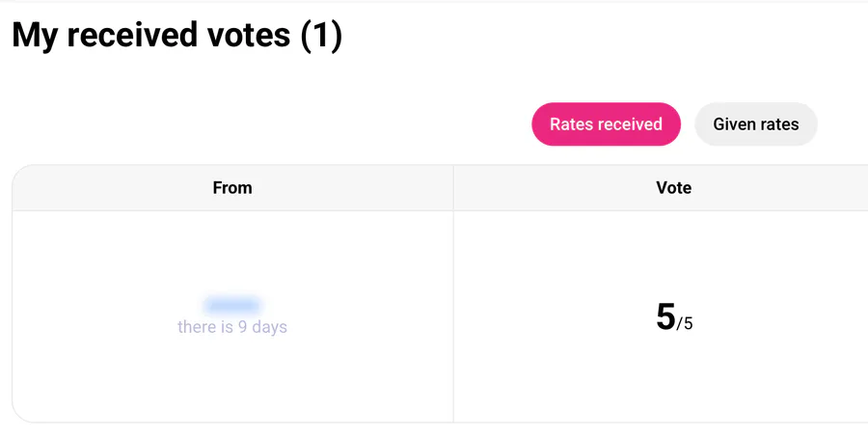Click the word "days" under voter name
868x438 pixels.
point(270,327)
